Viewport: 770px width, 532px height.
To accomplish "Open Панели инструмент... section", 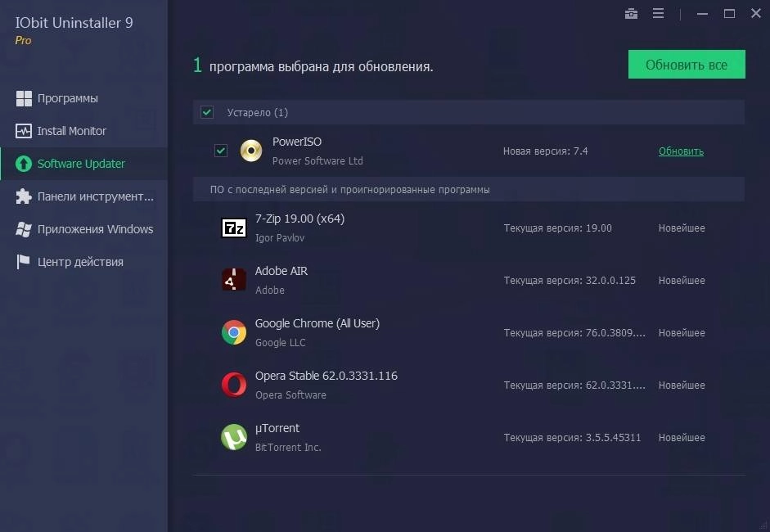I will tap(96, 196).
